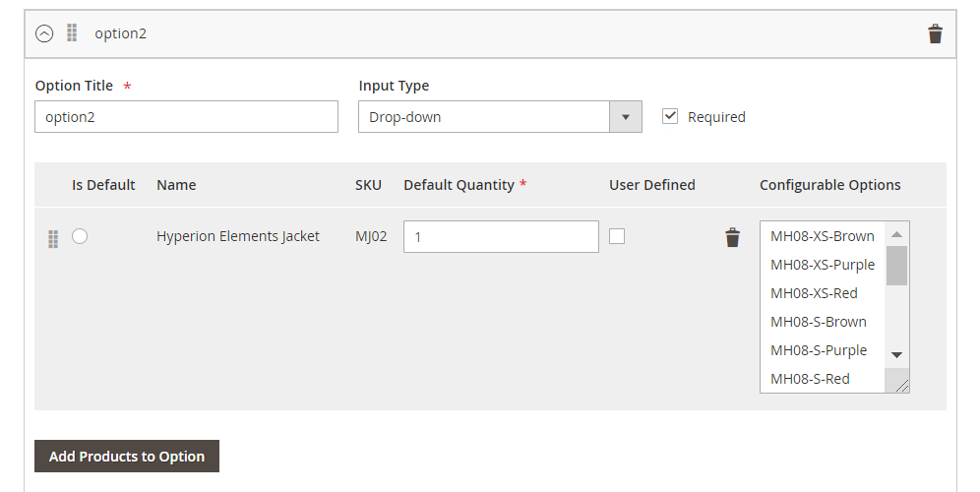This screenshot has height=492, width=980.
Task: Click the Input Type drop-down arrow button
Action: [626, 117]
